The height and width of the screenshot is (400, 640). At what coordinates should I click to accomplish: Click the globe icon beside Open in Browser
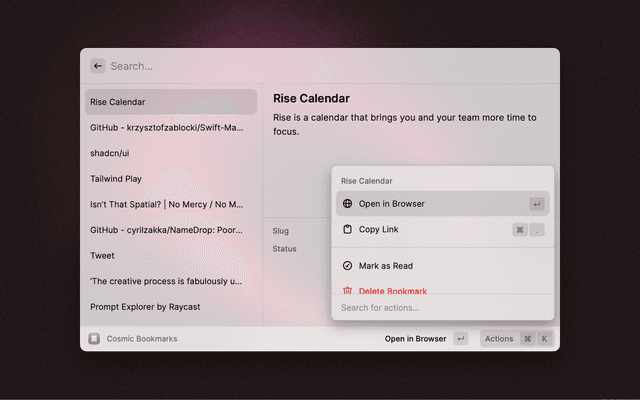(347, 204)
